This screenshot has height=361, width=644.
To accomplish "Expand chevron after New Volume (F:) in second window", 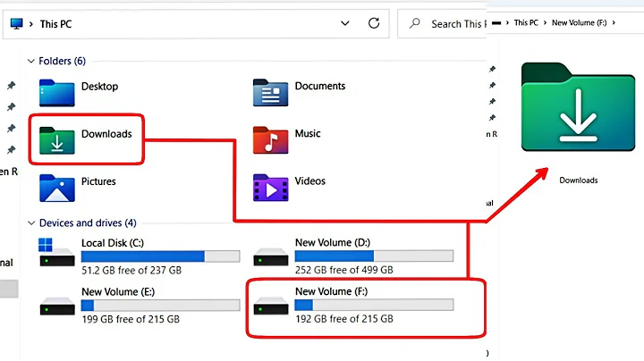I will (x=614, y=23).
